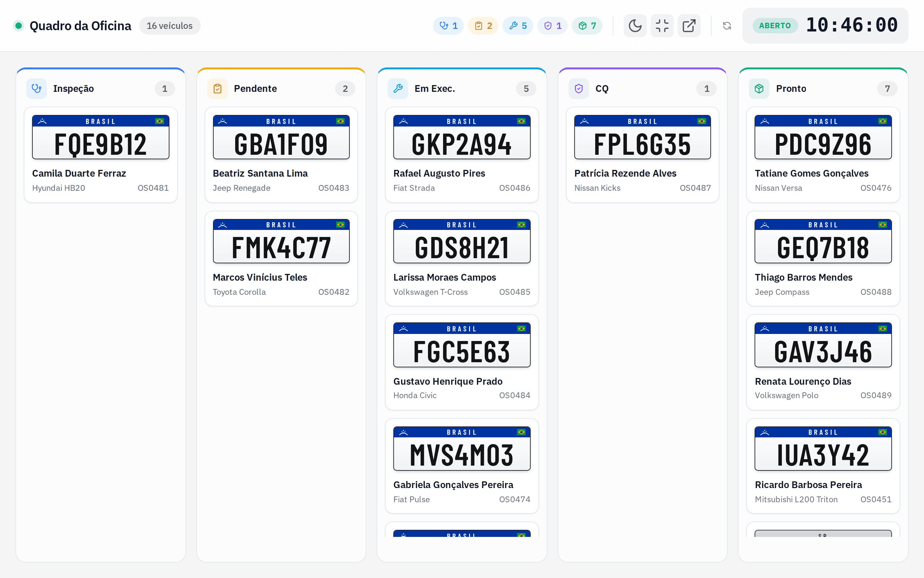Click the Pronto column count badge 7
The width and height of the screenshot is (924, 578).
click(x=887, y=89)
